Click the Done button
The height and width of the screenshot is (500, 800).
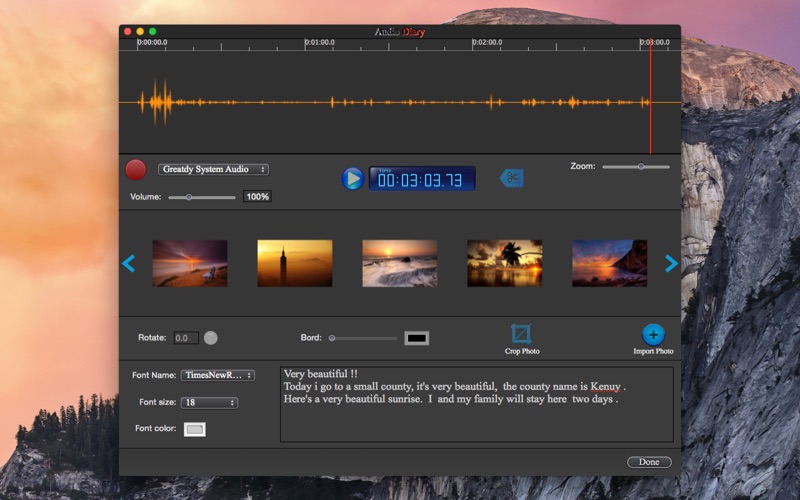pos(649,462)
